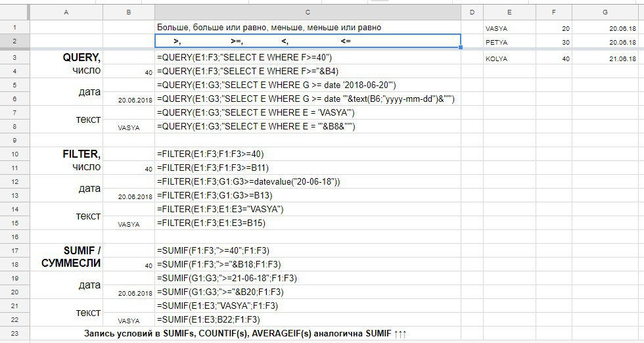Click cell containing PETYA
Viewport: 644px width, 343px height.
click(509, 41)
